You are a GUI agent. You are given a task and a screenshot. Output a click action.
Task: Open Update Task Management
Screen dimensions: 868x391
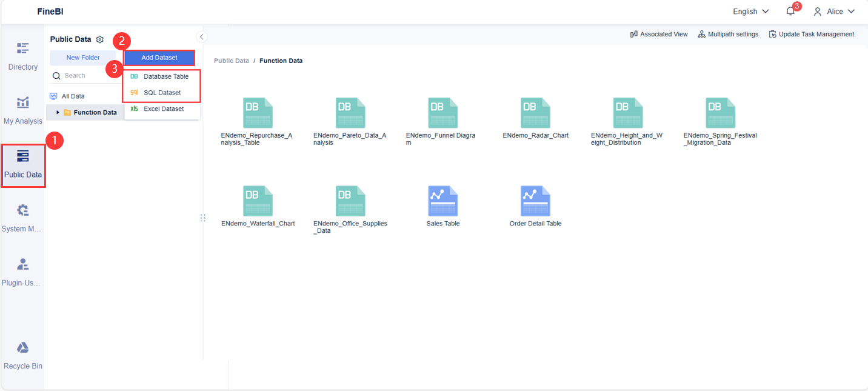[812, 34]
